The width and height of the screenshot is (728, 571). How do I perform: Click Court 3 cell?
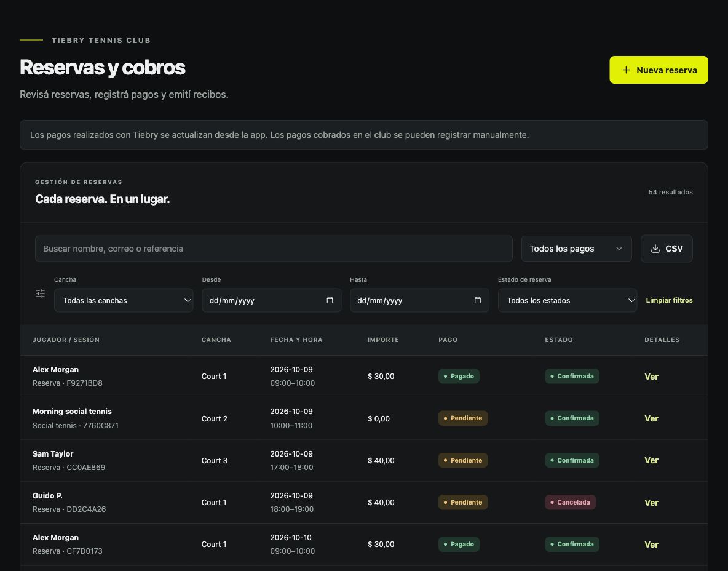(x=215, y=460)
